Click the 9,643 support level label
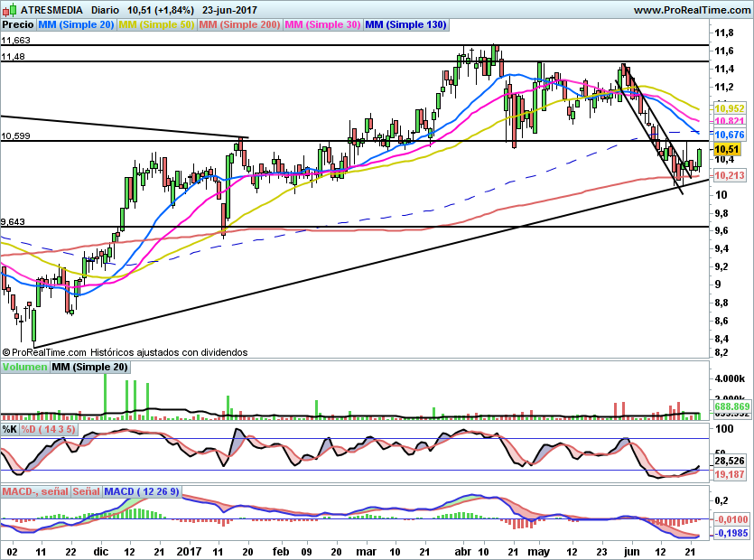Viewport: 754px width, 560px height. (13, 222)
